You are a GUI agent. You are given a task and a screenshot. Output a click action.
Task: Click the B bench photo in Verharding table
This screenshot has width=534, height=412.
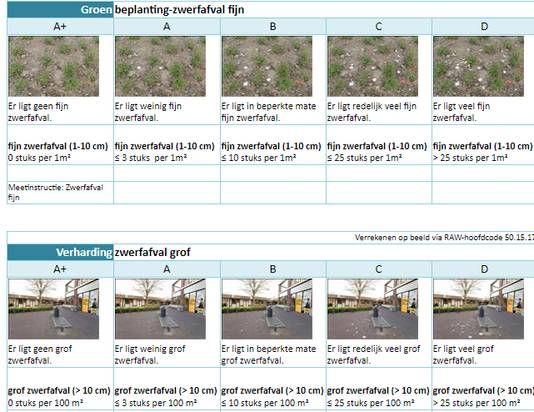267,309
